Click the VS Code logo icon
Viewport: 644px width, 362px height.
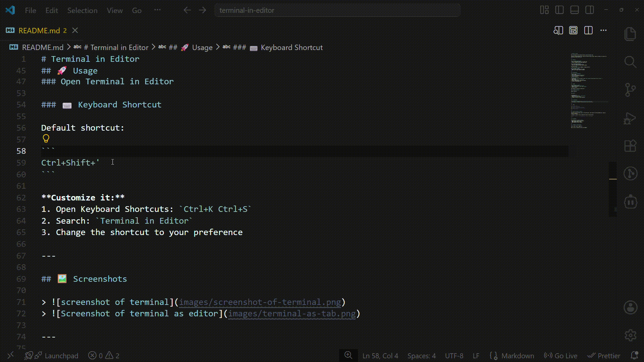[x=10, y=10]
